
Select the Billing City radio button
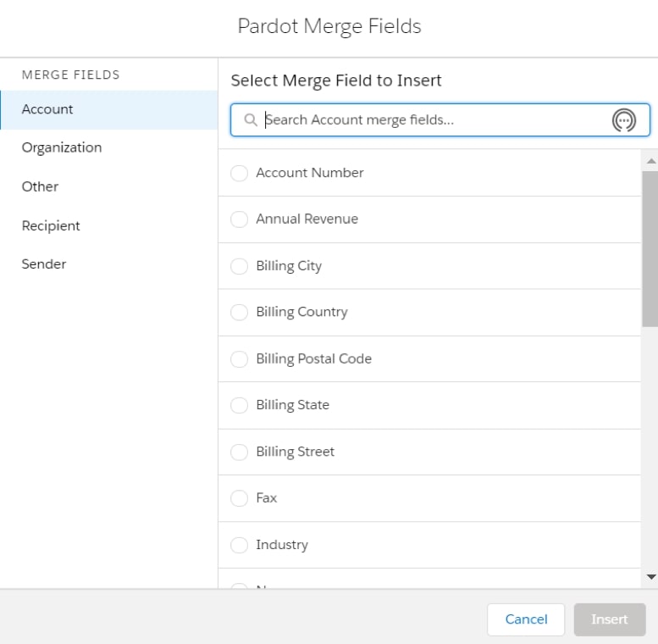[239, 266]
